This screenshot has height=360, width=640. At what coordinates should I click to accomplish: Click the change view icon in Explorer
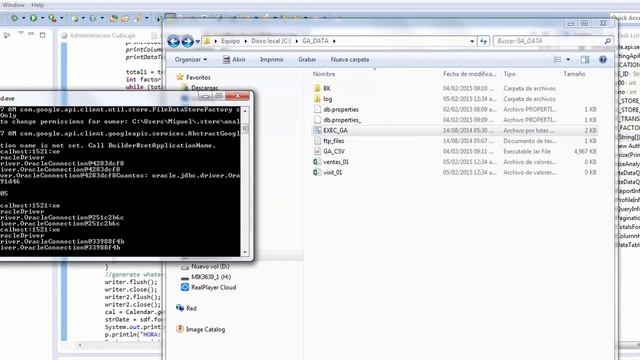557,60
